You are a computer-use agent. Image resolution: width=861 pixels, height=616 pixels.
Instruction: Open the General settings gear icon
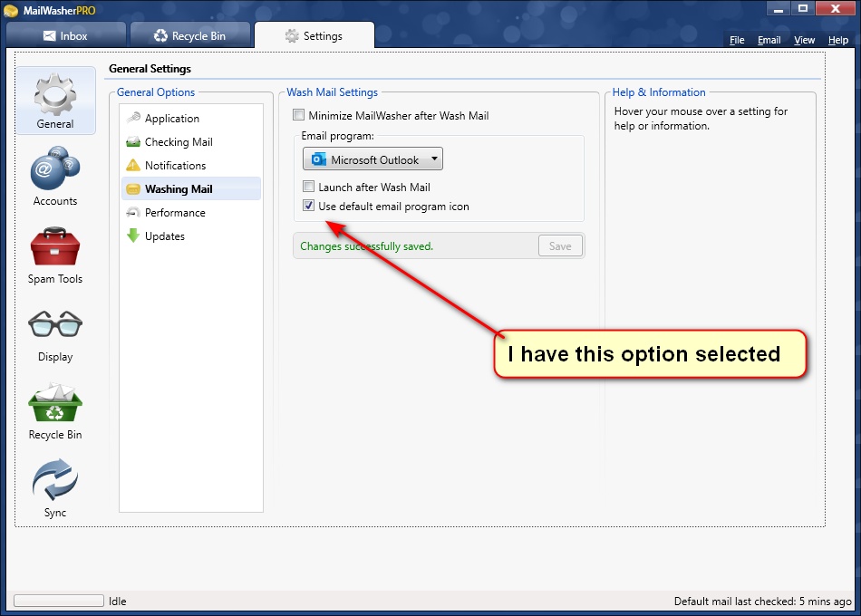55,95
